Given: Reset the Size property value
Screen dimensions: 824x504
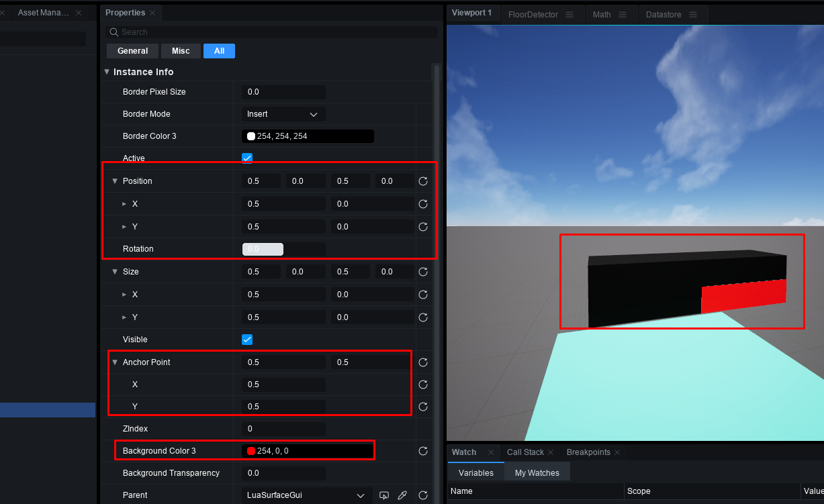Looking at the screenshot, I should [x=423, y=272].
